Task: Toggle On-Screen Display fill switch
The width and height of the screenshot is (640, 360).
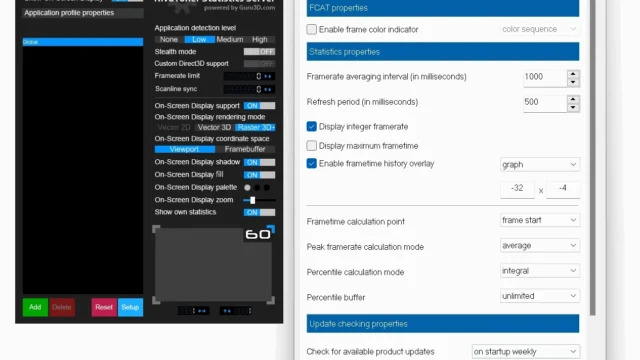Action: click(x=259, y=175)
